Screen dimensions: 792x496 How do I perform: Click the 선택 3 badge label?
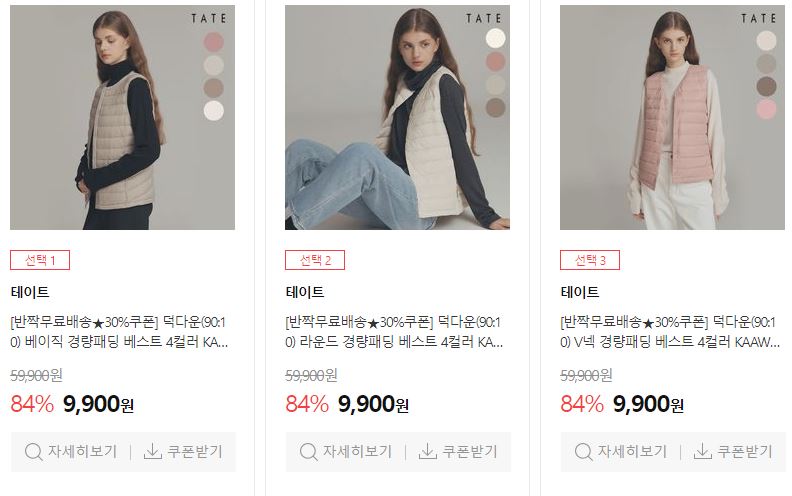(590, 260)
